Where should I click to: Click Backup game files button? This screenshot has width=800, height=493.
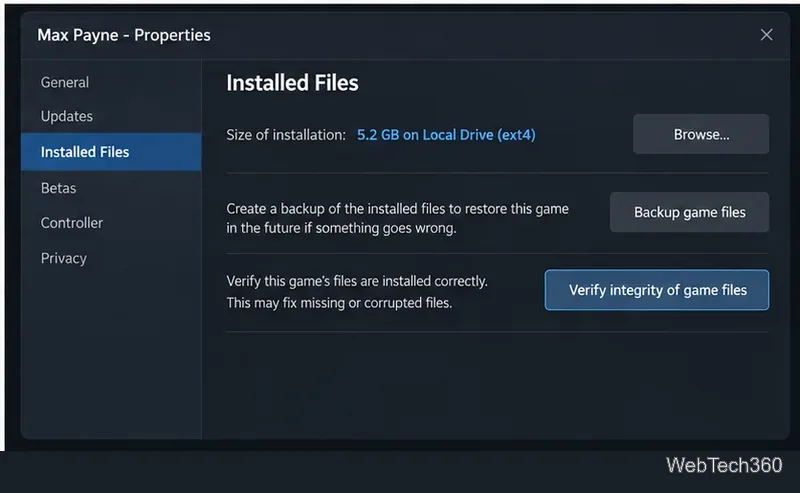[x=689, y=212]
